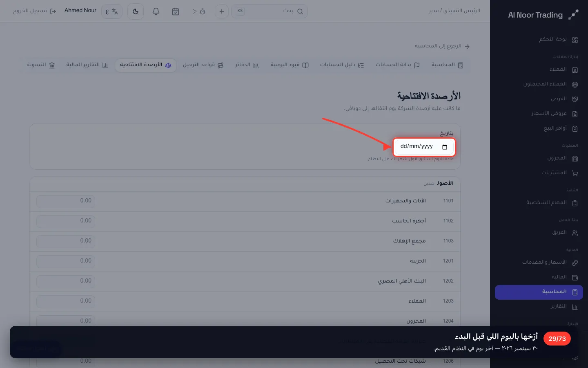Open المهام الشخصية in the sidebar

[x=539, y=203]
